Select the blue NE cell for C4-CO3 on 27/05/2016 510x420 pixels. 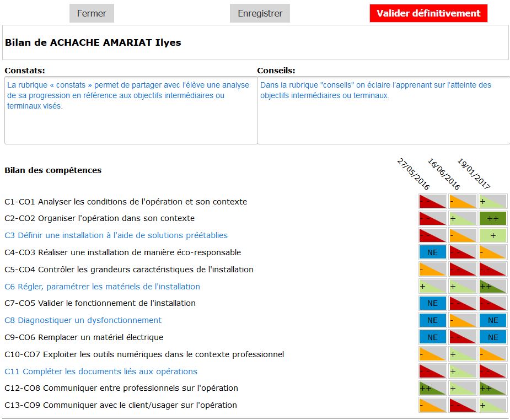(432, 252)
